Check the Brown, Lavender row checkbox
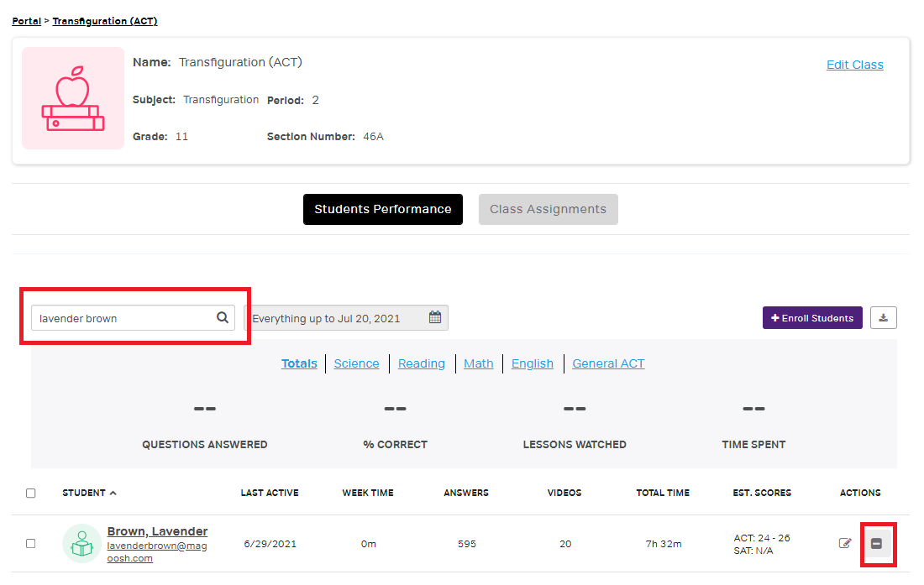The width and height of the screenshot is (924, 585). pos(31,543)
